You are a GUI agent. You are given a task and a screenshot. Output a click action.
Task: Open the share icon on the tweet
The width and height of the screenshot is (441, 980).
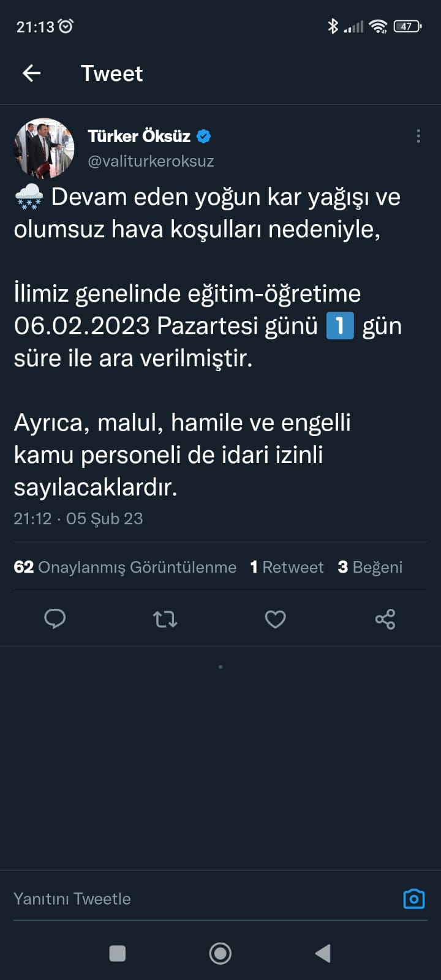pyautogui.click(x=385, y=619)
